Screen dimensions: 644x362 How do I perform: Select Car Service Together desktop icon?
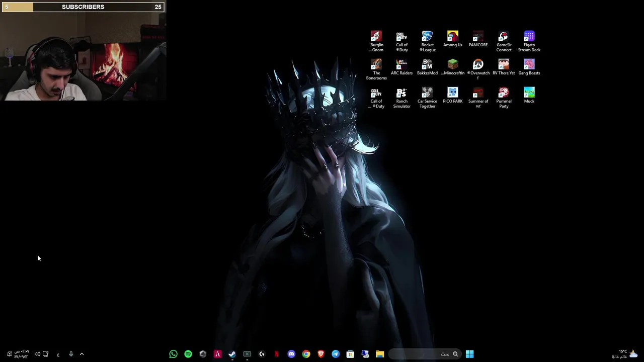[x=427, y=98]
